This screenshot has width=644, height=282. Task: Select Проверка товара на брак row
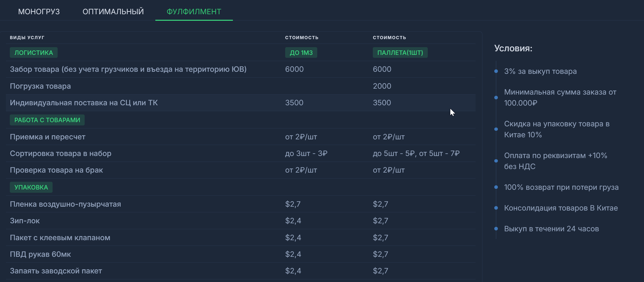(56, 170)
